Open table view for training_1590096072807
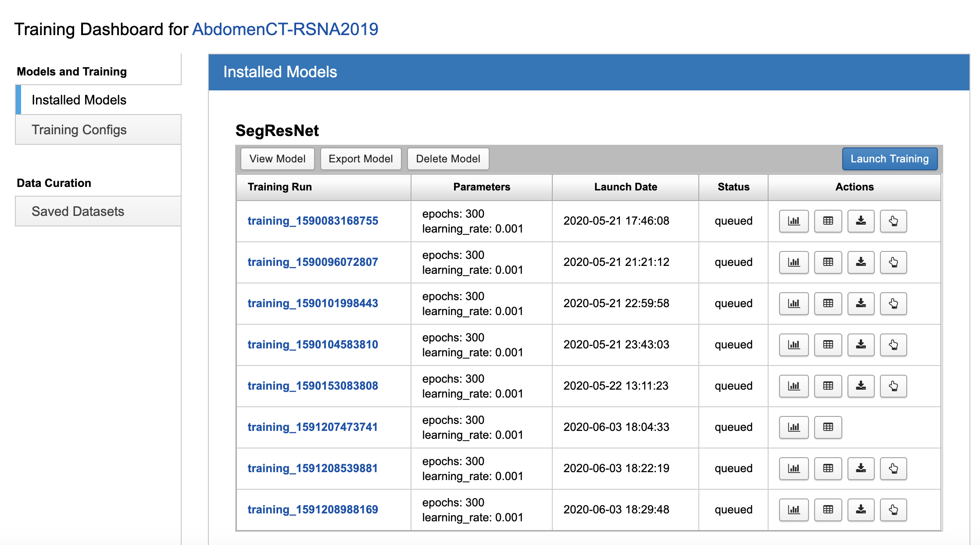The height and width of the screenshot is (545, 980). click(x=828, y=262)
